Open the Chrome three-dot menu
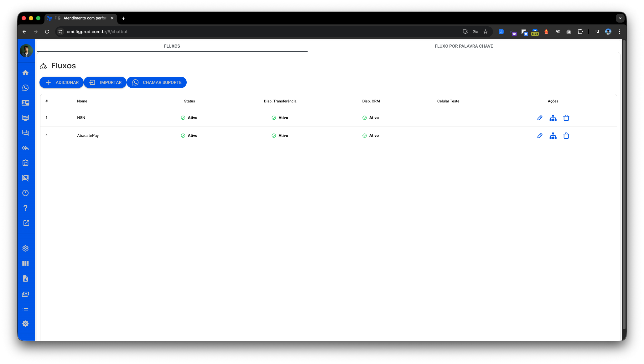 click(619, 32)
